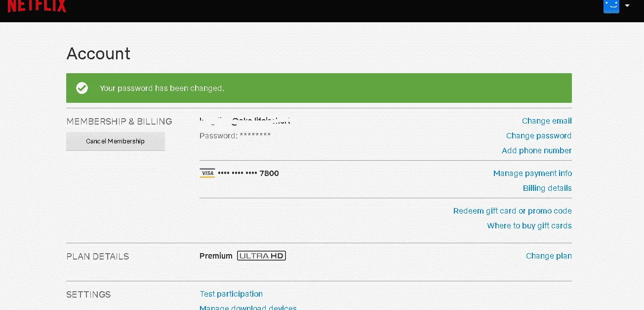Click the Cancel Membership button

115,141
